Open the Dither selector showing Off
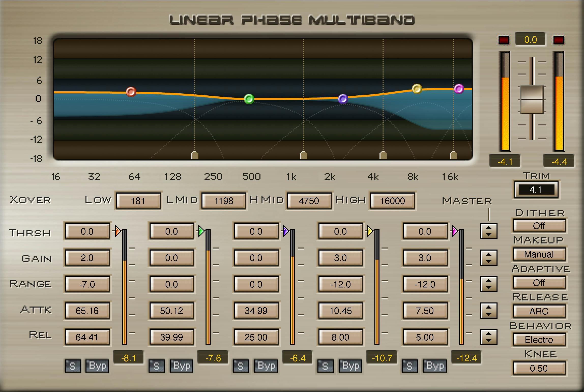Image resolution: width=584 pixels, height=392 pixels. (539, 226)
